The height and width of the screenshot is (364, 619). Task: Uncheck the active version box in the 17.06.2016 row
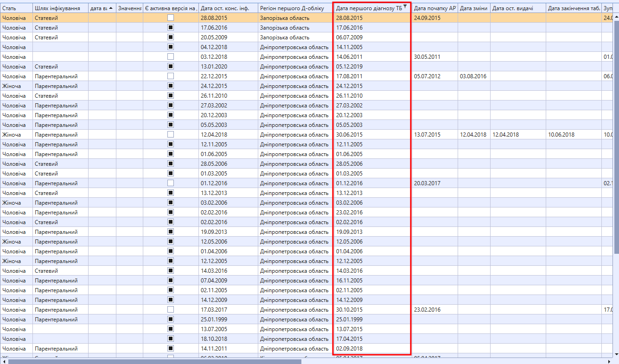(x=171, y=27)
